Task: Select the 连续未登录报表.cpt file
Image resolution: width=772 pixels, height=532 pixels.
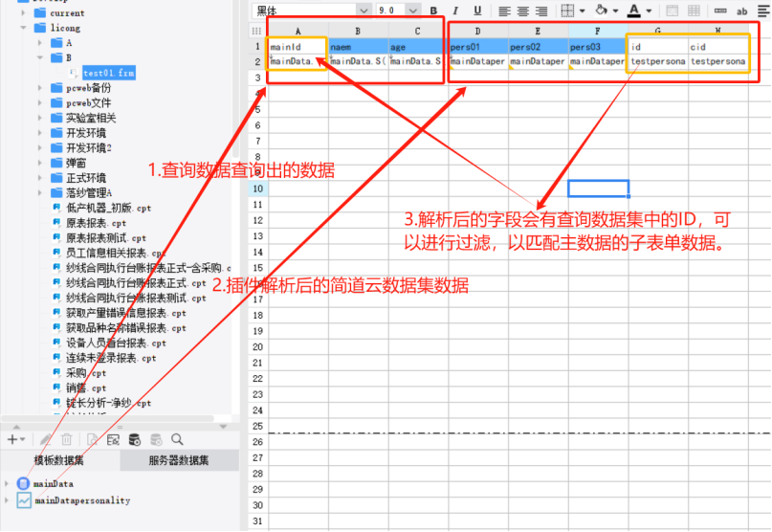Action: click(x=111, y=358)
